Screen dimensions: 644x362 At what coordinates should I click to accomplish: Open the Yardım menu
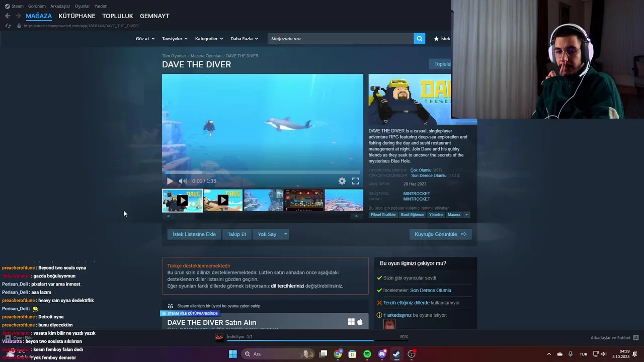point(101,6)
